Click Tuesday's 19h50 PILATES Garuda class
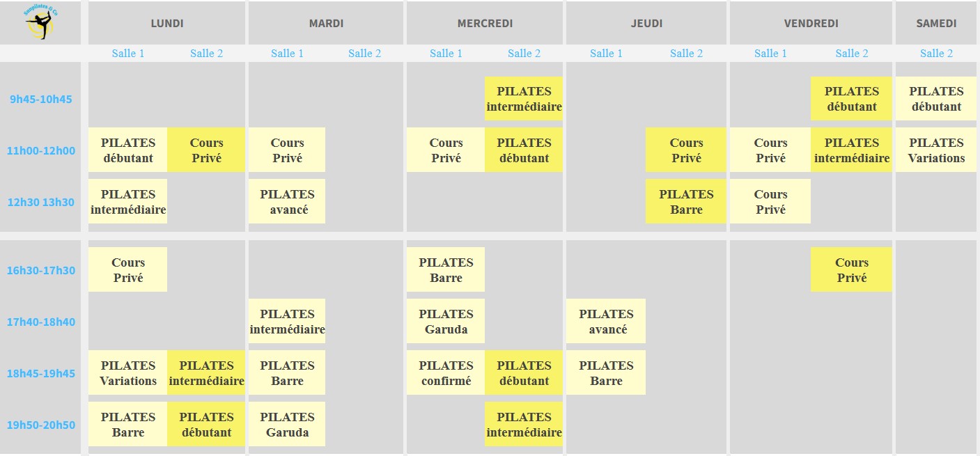 287,425
